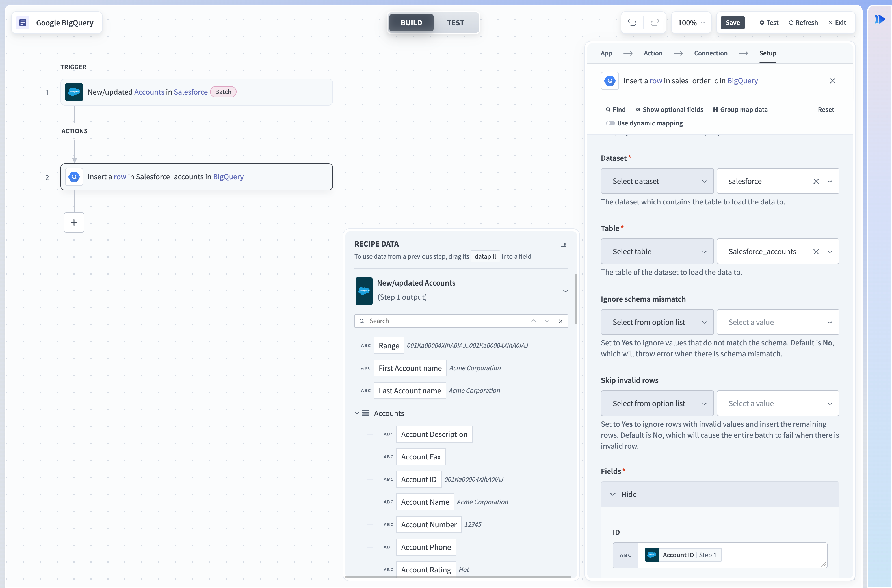Open Ignore schema mismatch option list dropdown
Screen dimensions: 892x588
[657, 322]
